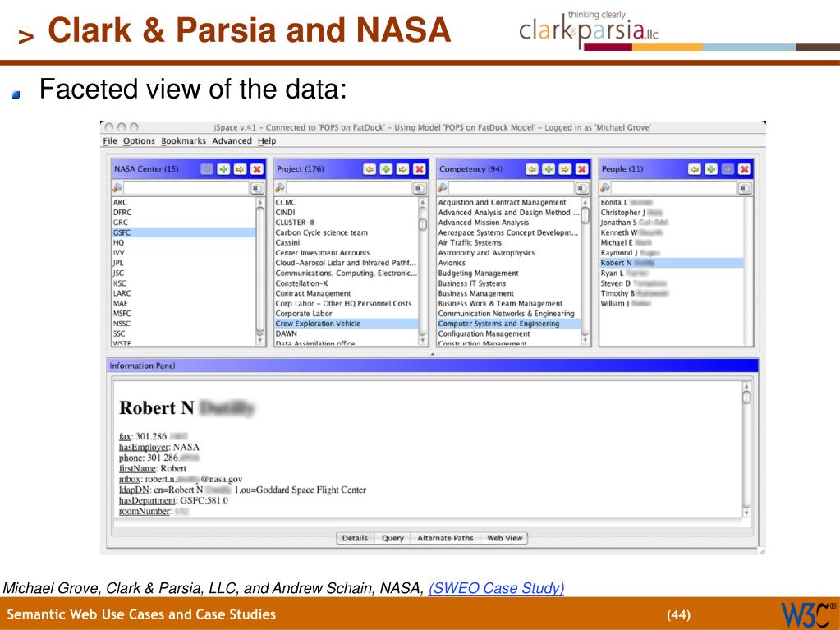Viewport: 840px width, 630px height.
Task: Click the search icon in Project panel
Action: coord(280,187)
